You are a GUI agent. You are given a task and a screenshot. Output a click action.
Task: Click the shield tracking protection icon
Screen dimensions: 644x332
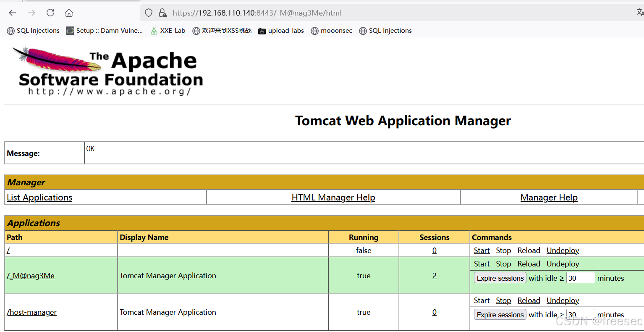click(x=149, y=13)
